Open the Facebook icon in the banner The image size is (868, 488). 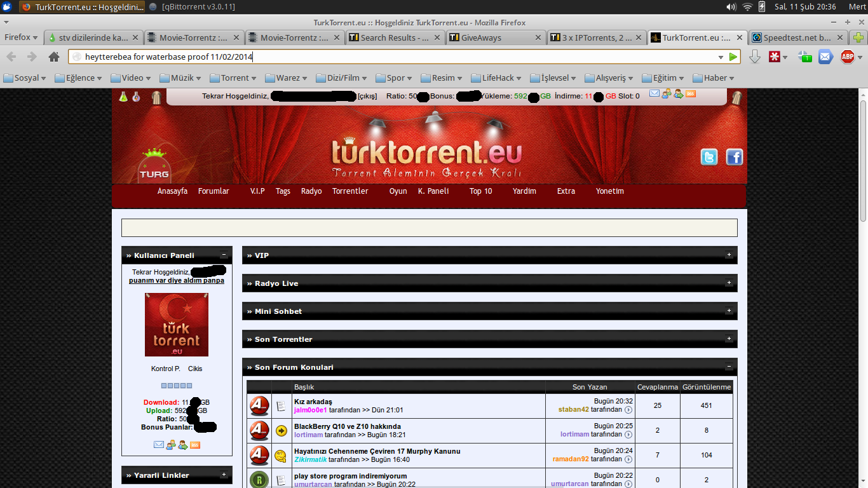pos(735,157)
